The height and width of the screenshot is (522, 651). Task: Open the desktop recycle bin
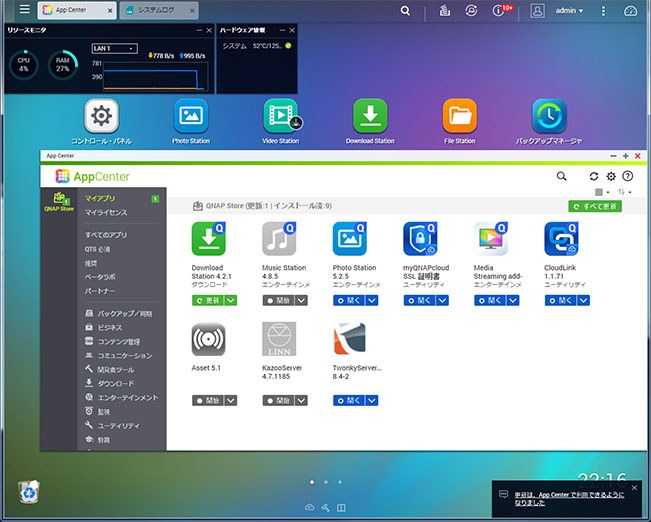point(29,492)
